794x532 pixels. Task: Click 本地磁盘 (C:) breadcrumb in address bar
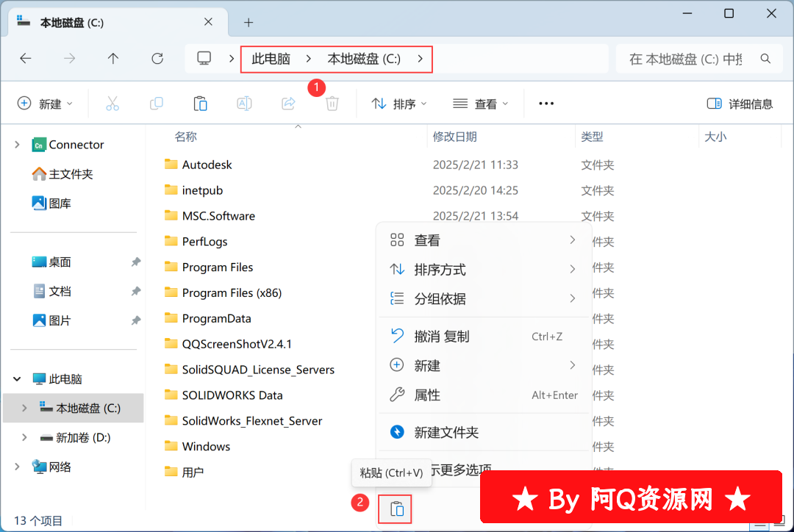click(364, 59)
